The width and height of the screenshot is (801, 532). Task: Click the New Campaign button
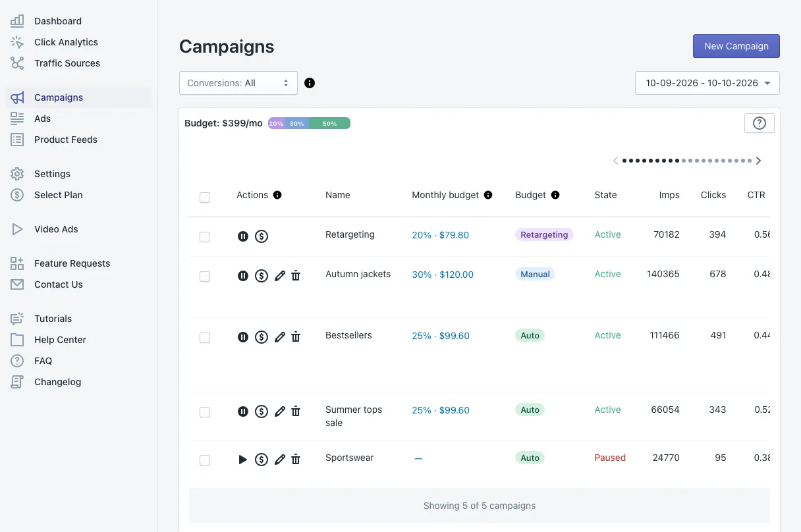736,46
